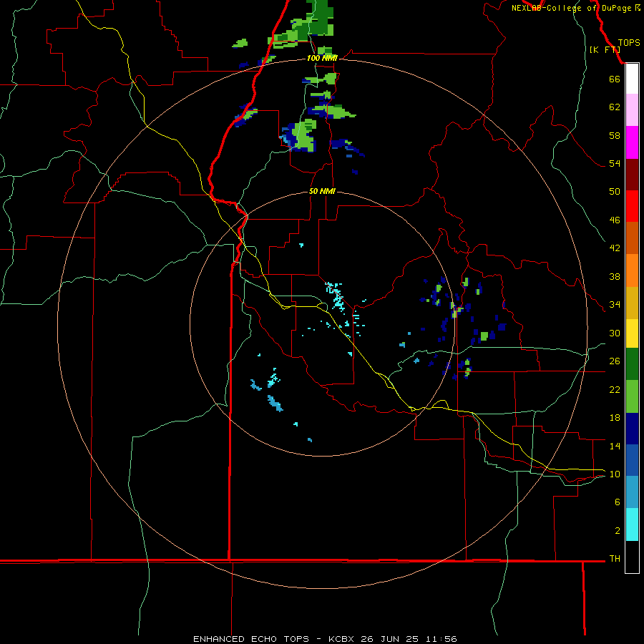Viewport: 644px width, 644px height.
Task: Pick the light orange legend color band
Action: click(x=632, y=270)
